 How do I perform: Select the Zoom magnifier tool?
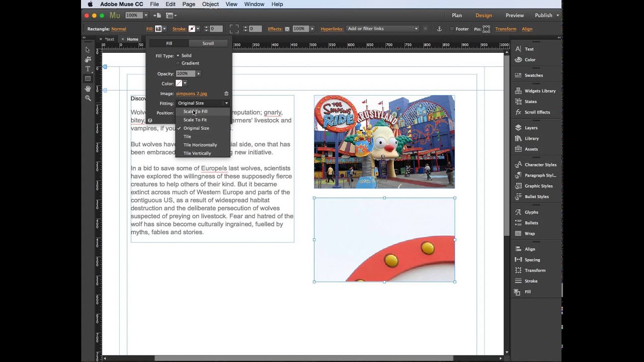pos(88,98)
